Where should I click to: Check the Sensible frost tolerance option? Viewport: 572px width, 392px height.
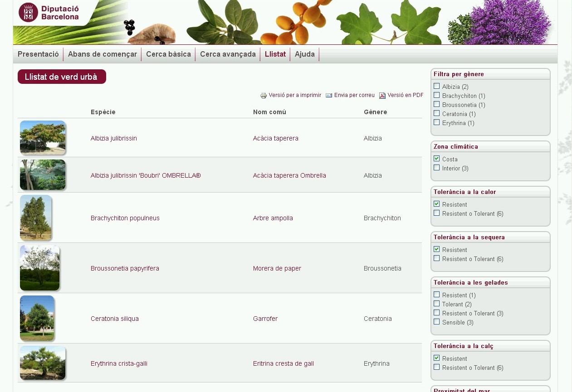(437, 322)
